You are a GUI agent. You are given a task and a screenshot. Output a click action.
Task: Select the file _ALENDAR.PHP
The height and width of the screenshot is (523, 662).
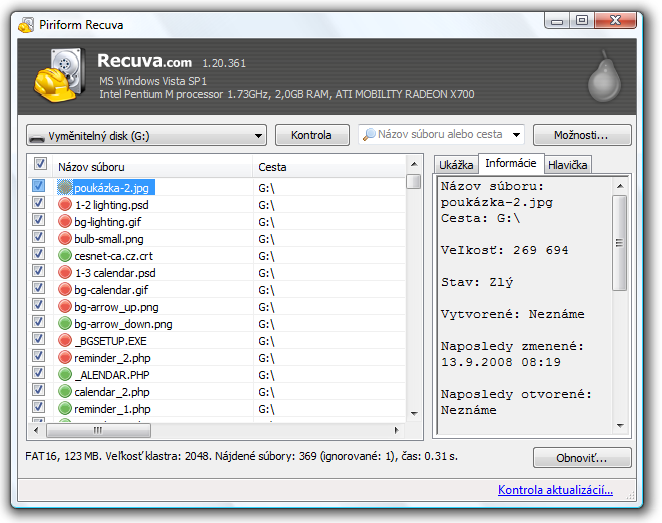(112, 375)
